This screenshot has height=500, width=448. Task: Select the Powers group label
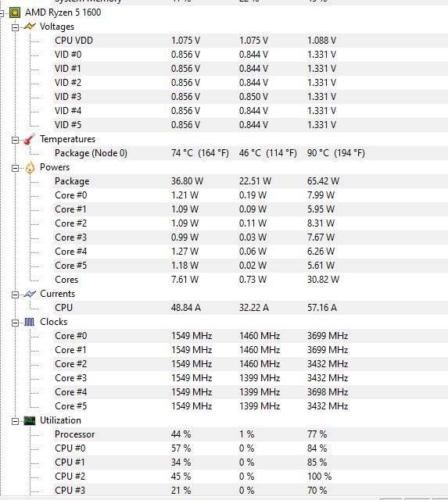tap(55, 167)
